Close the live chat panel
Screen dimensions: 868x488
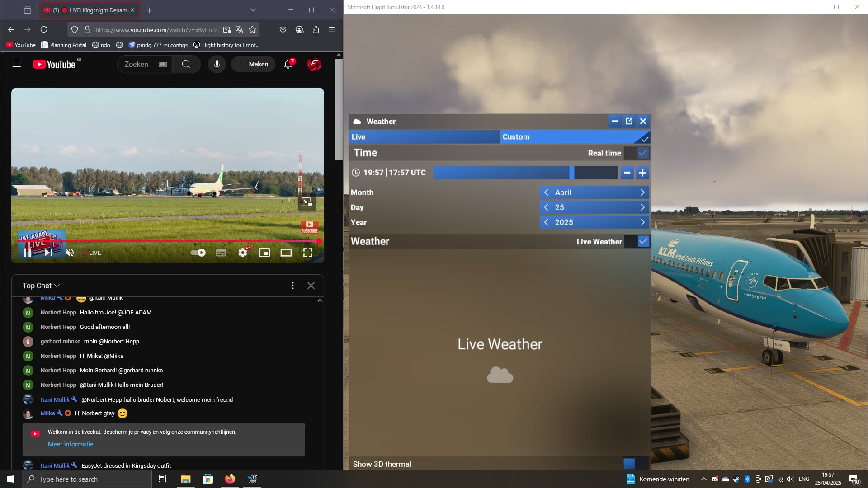(x=311, y=286)
